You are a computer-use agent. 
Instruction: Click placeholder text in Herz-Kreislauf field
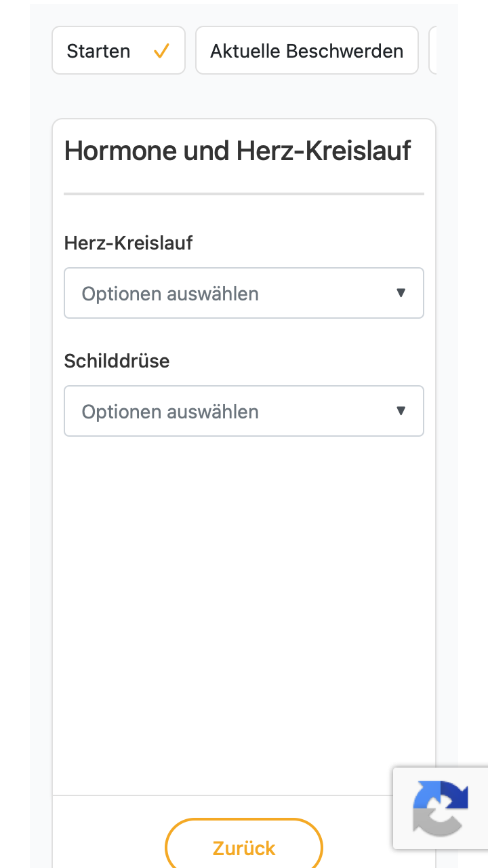[170, 294]
